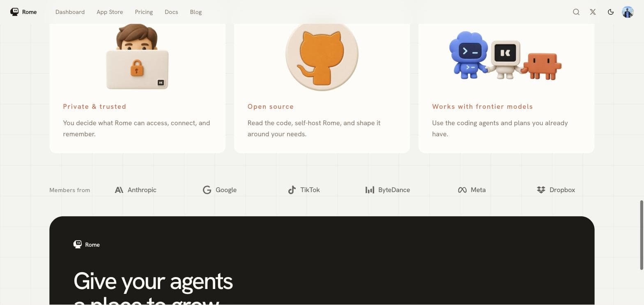Select the Private & trusted card heading
Image resolution: width=644 pixels, height=305 pixels.
click(x=94, y=106)
